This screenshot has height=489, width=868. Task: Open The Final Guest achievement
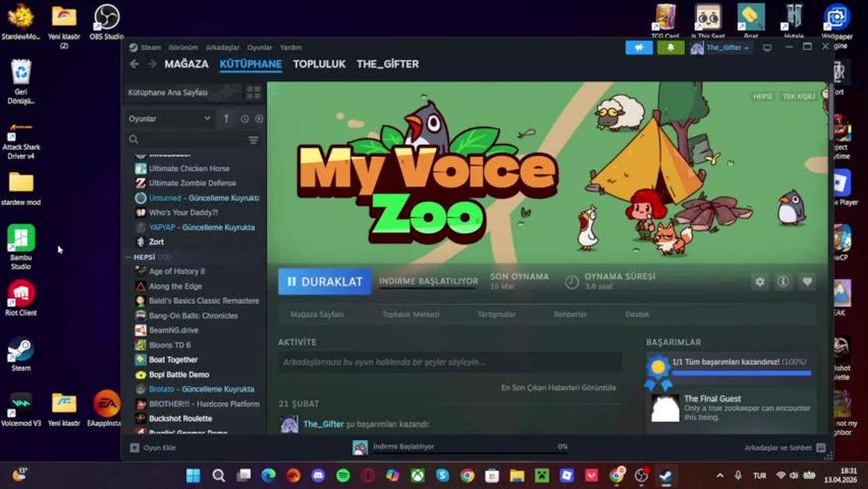click(732, 407)
